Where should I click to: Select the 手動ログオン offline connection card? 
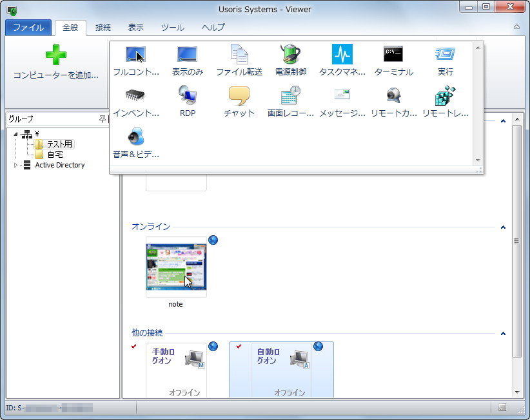point(176,370)
